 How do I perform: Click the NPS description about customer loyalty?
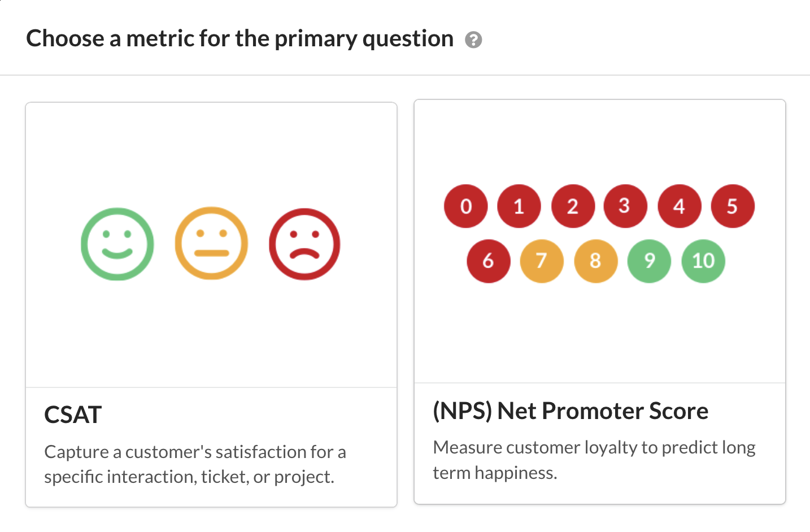(594, 460)
